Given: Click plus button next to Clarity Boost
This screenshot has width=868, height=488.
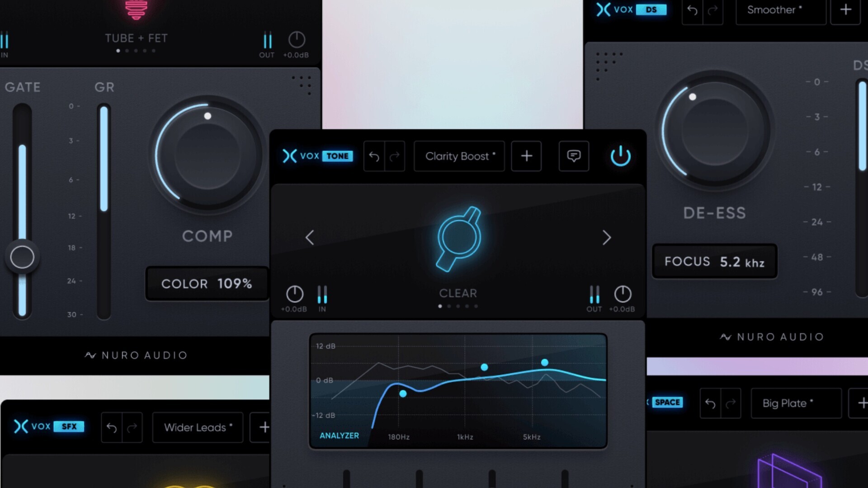Looking at the screenshot, I should point(526,156).
